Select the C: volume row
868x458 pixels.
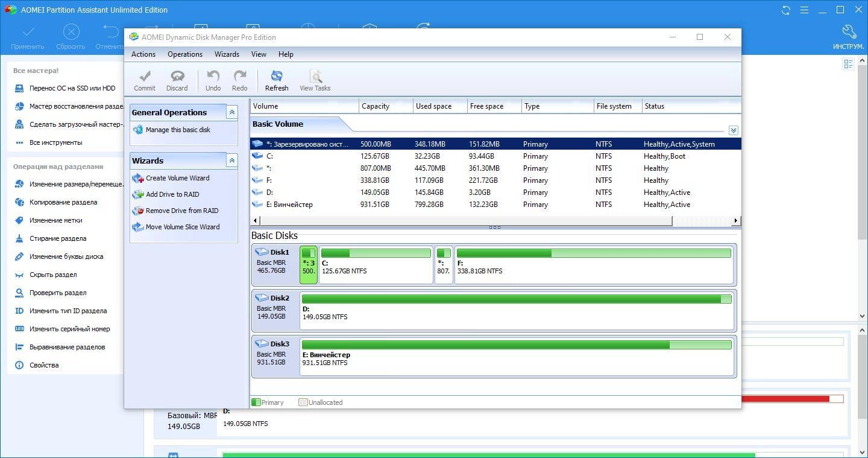pos(495,156)
